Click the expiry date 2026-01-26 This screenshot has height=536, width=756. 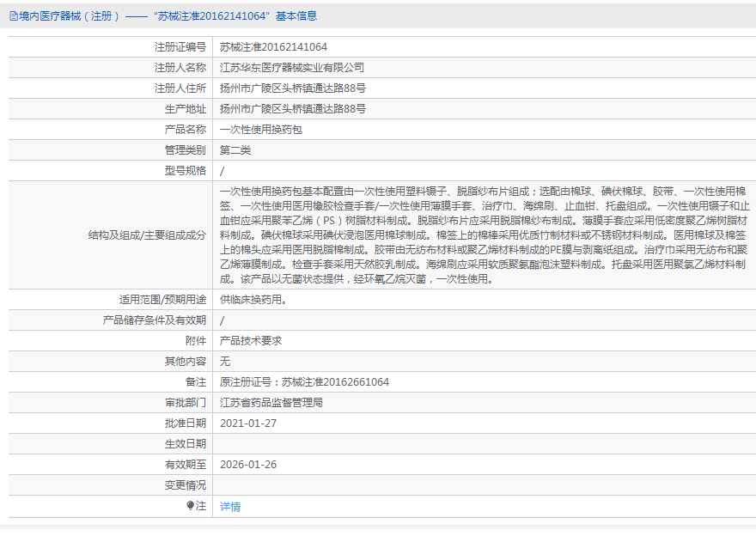(248, 465)
